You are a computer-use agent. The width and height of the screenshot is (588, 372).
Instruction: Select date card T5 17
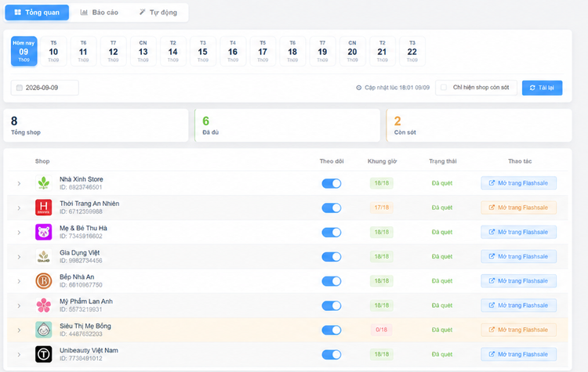coord(263,52)
